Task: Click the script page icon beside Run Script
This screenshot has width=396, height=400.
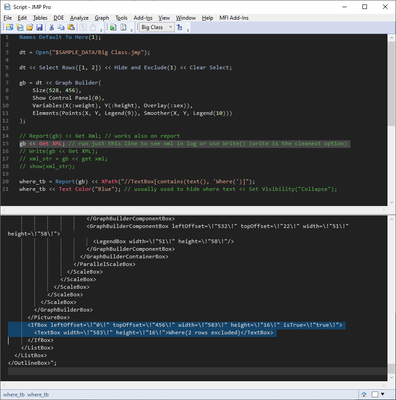Action: (123, 27)
